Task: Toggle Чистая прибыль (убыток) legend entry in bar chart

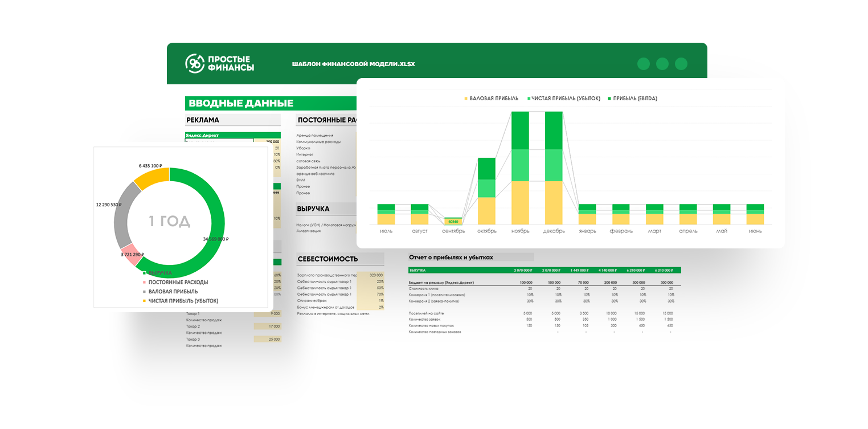Action: click(564, 99)
